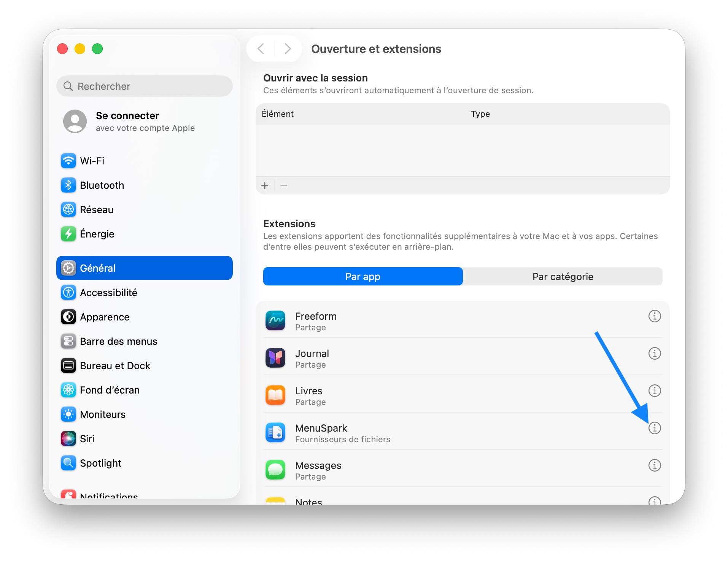
Task: Switch to the Par app tab
Action: [363, 277]
